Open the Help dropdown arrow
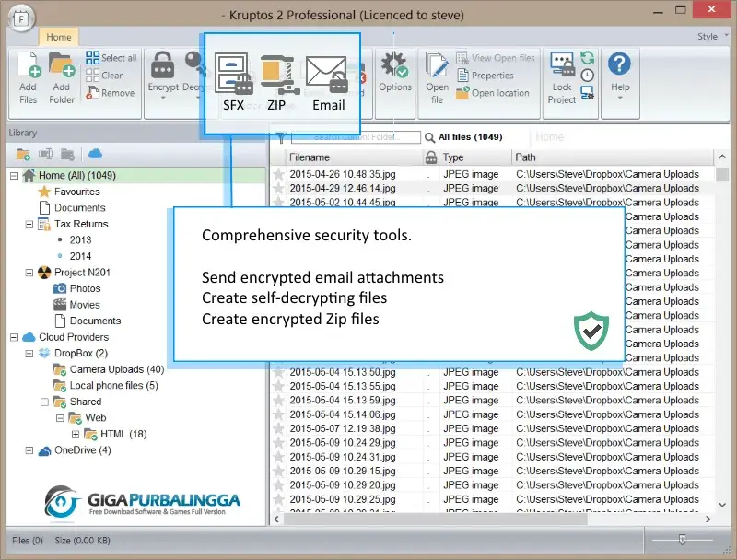Viewport: 737px width, 560px height. 620,98
